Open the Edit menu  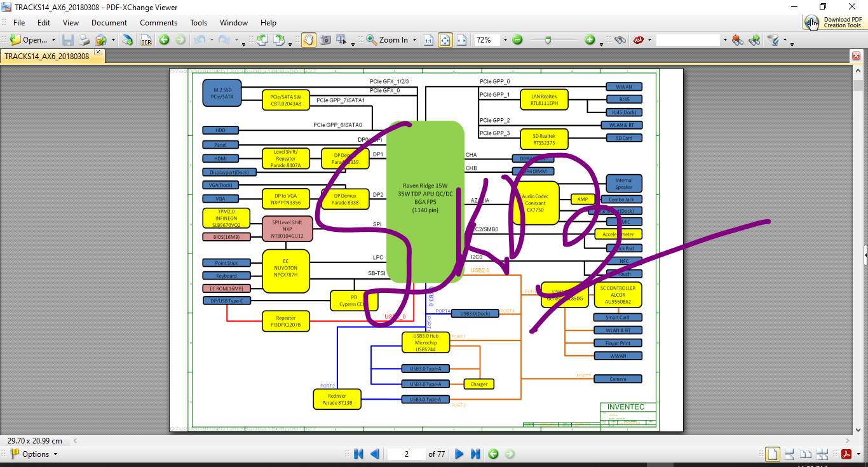click(x=44, y=23)
